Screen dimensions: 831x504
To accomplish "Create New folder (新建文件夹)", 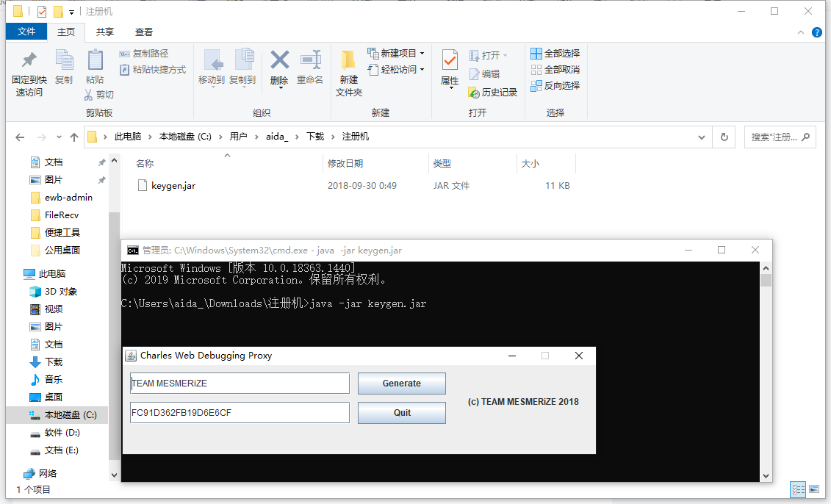I will 349,73.
